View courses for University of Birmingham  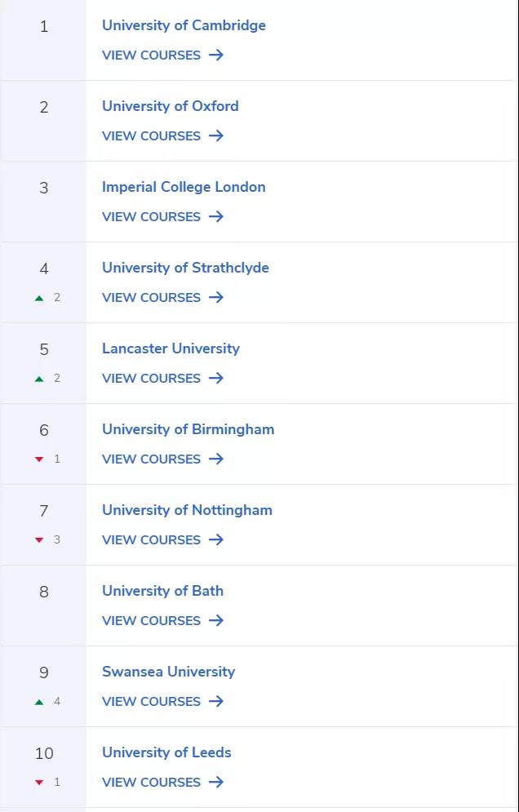tap(162, 459)
